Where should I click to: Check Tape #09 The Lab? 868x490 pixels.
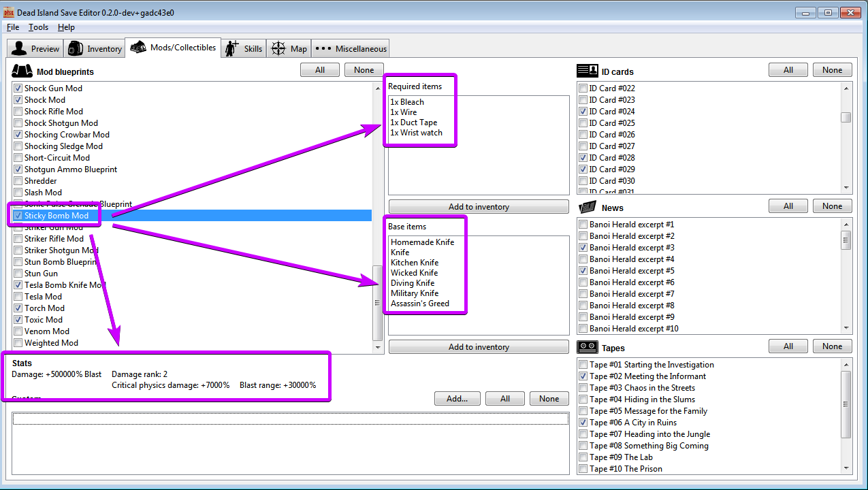(583, 457)
